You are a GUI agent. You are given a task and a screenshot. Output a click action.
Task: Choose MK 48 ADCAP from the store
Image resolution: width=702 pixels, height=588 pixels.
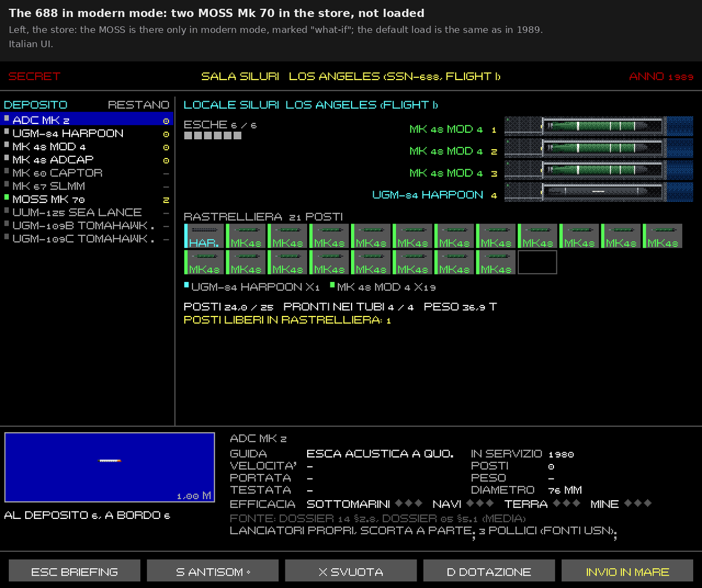87,159
